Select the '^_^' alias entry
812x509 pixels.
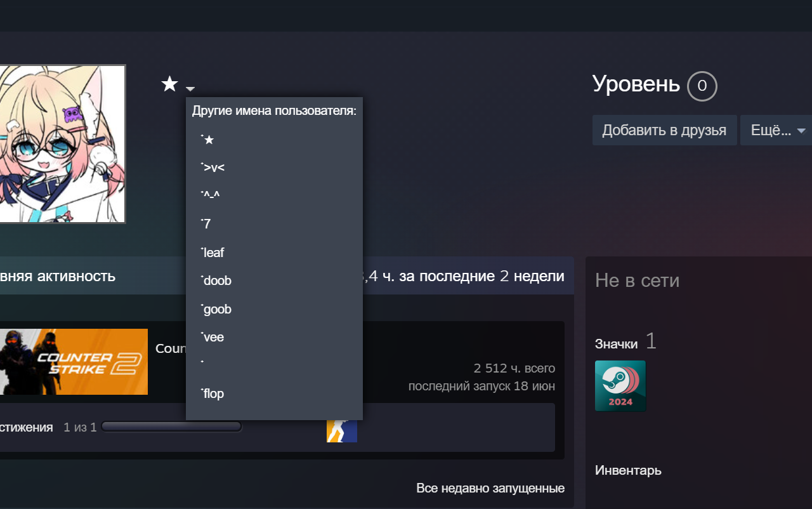click(x=210, y=195)
